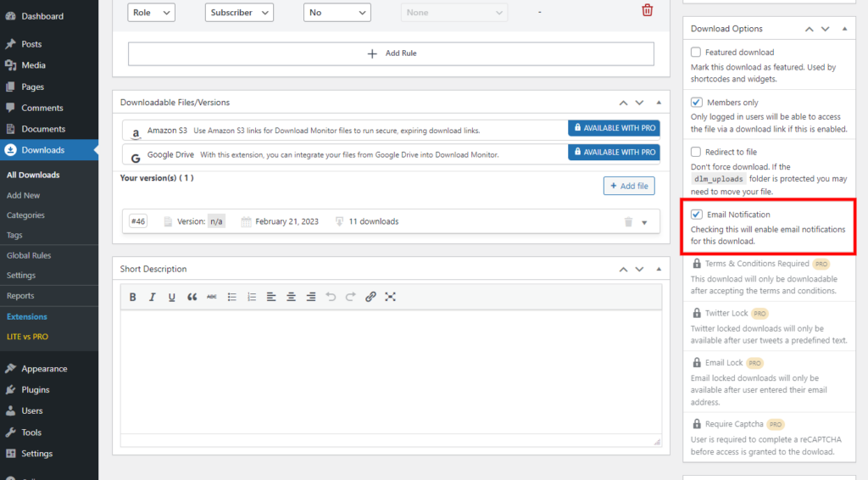Redo edit in Short Description

pyautogui.click(x=350, y=297)
